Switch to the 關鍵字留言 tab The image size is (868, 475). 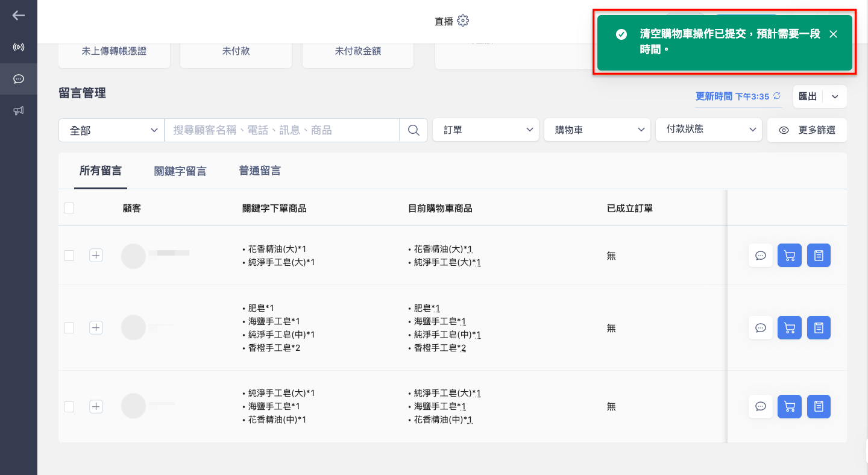pos(180,171)
